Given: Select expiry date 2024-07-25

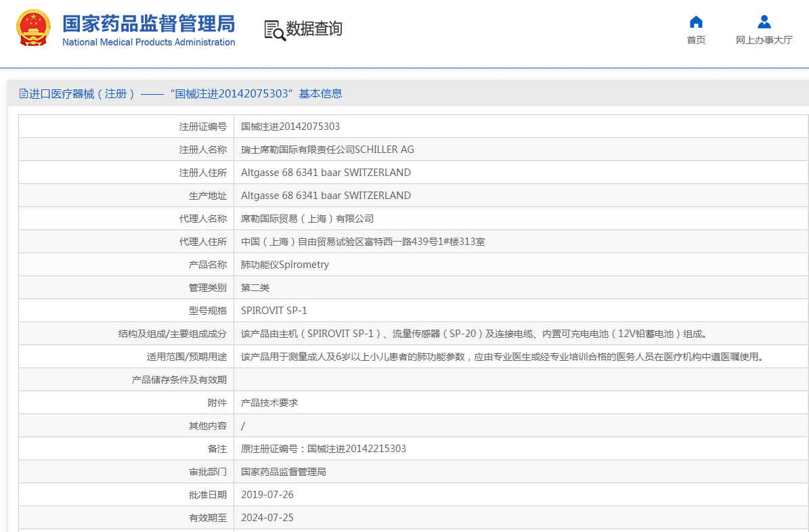Looking at the screenshot, I should 267,518.
